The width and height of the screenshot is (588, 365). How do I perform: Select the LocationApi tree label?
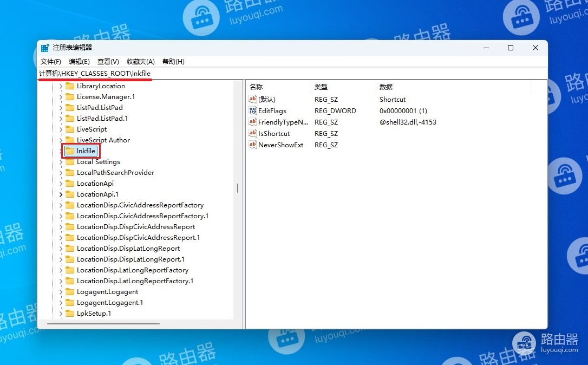[x=95, y=184]
